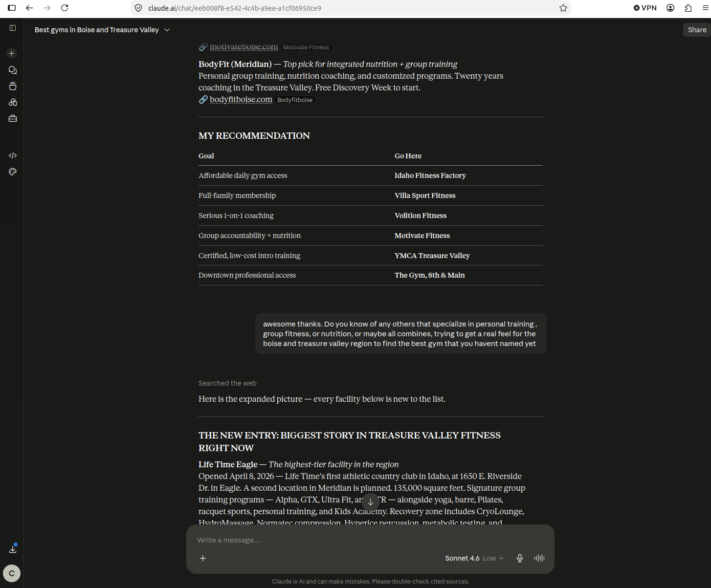711x588 pixels.
Task: Click the Bodyfitboise source chip
Action: tap(295, 100)
